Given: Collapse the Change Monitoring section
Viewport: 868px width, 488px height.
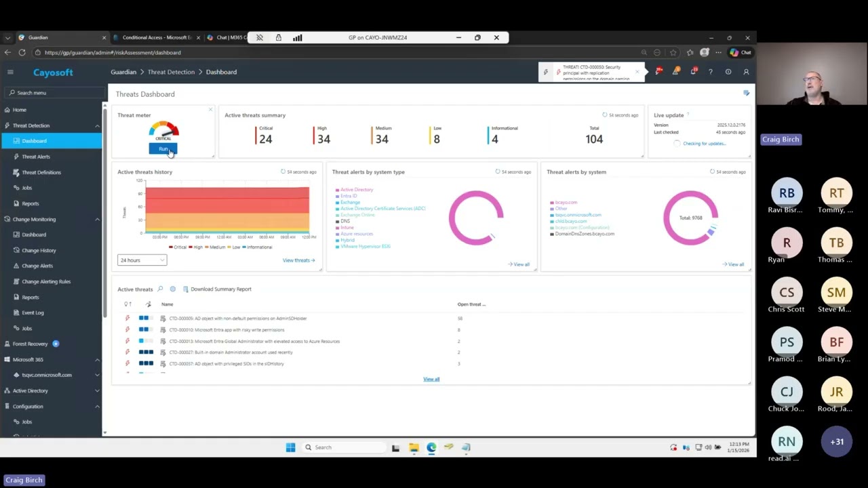Looking at the screenshot, I should (x=97, y=219).
